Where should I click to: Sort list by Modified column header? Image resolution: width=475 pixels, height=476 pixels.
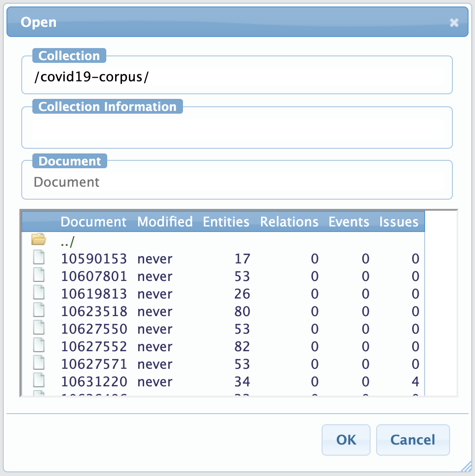[164, 222]
